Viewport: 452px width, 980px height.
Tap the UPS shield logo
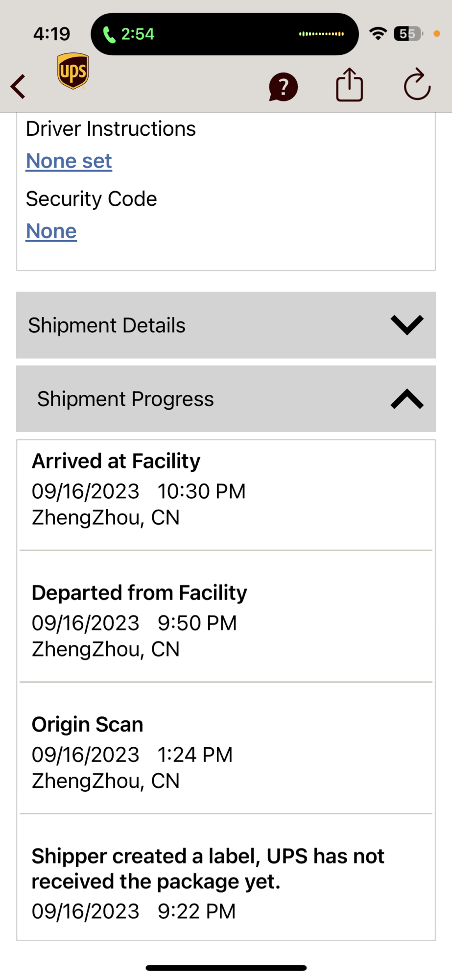coord(73,71)
